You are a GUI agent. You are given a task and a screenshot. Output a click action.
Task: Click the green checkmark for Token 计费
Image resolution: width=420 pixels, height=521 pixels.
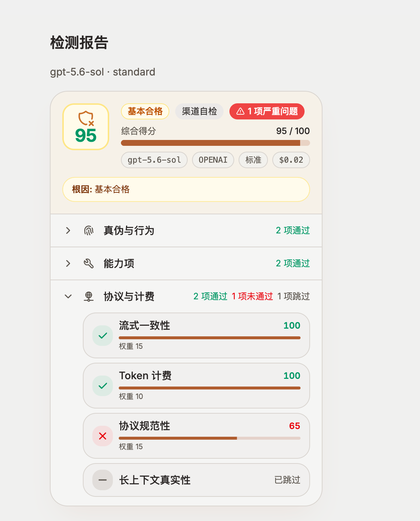103,386
